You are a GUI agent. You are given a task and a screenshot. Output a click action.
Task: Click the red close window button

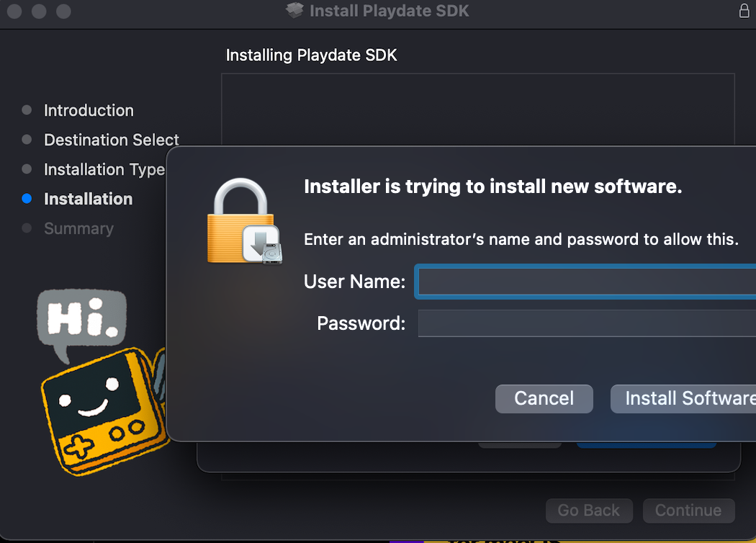(14, 11)
